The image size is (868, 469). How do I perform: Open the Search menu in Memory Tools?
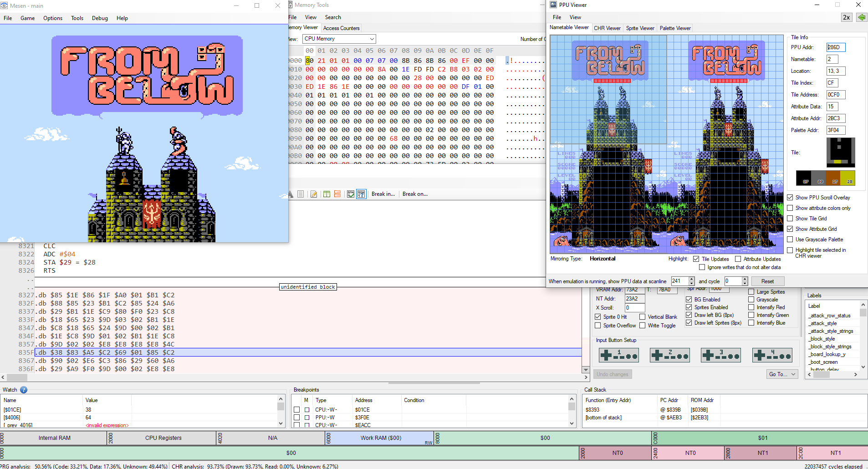click(x=333, y=17)
